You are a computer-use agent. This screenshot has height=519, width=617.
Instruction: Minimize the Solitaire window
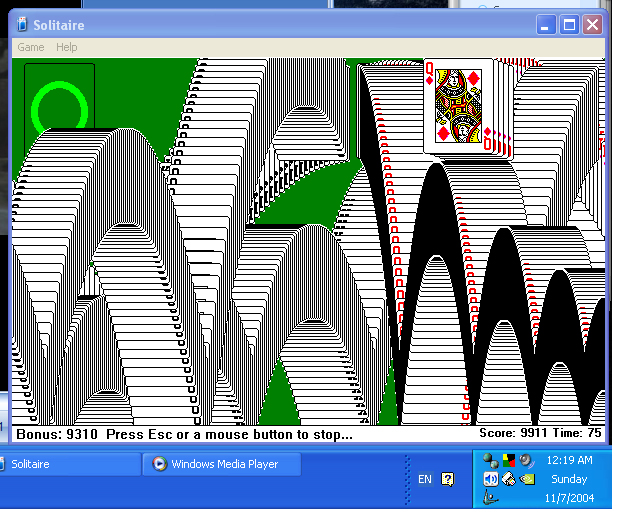tap(546, 25)
